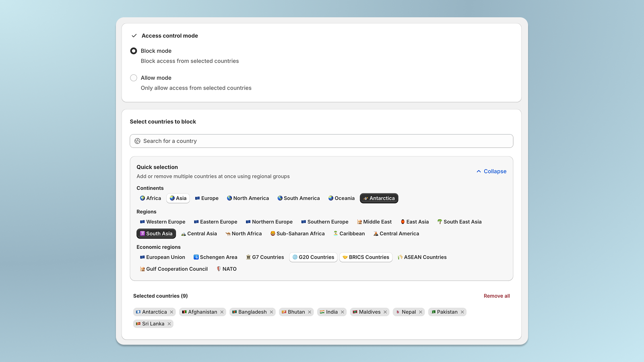Image resolution: width=644 pixels, height=362 pixels.
Task: Select the European Union option
Action: coord(162,257)
